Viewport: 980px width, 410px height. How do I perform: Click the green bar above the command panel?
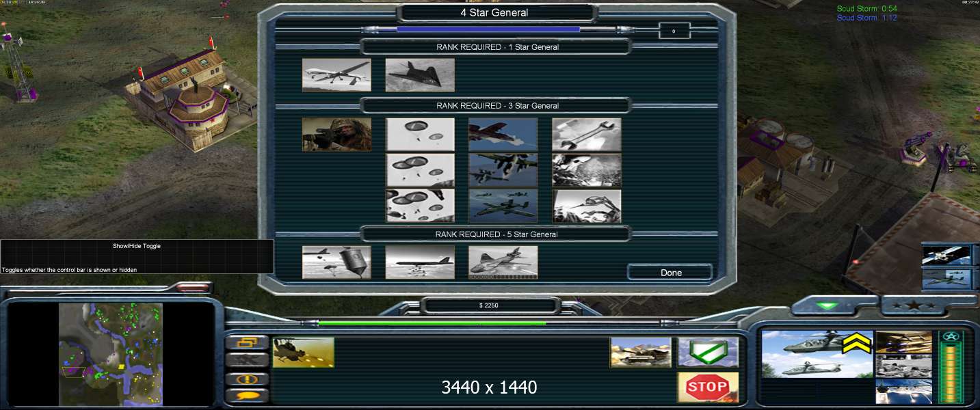point(432,323)
